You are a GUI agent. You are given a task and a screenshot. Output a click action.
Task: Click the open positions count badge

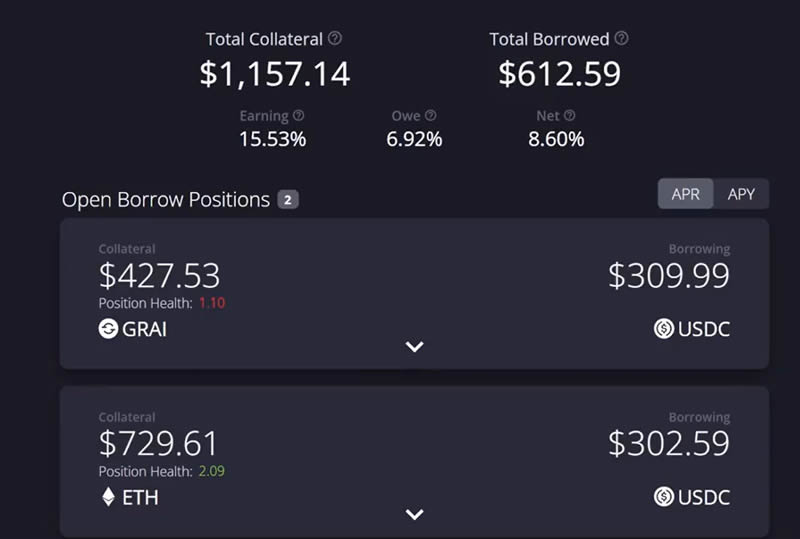pos(288,200)
